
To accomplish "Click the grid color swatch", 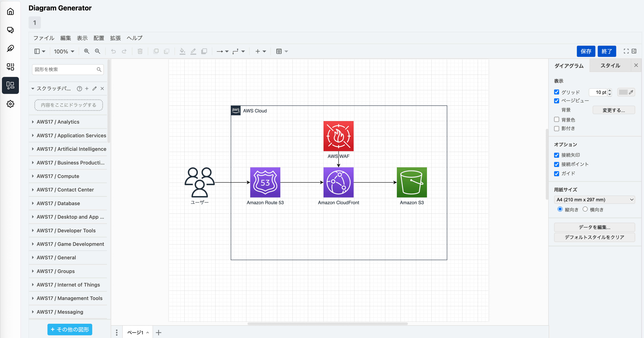I will [623, 92].
